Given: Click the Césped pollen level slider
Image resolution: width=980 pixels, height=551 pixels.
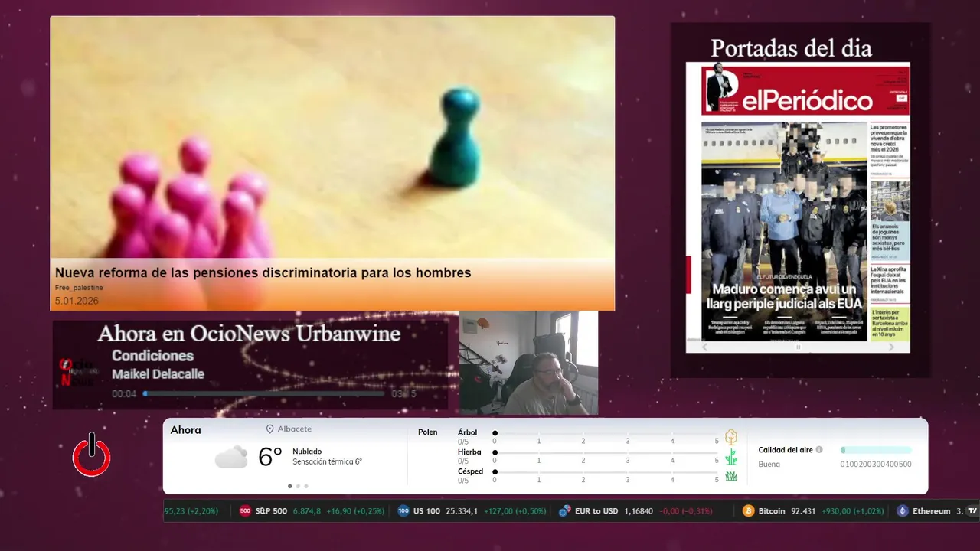Looking at the screenshot, I should pyautogui.click(x=606, y=472).
